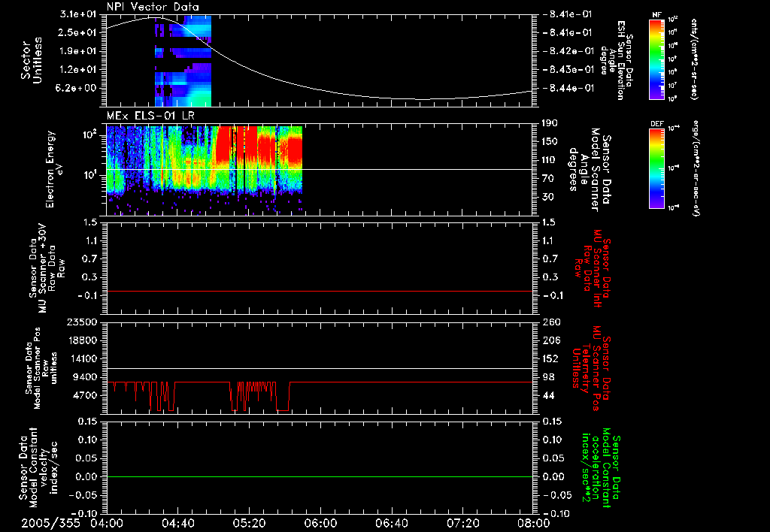The height and width of the screenshot is (532, 770).
Task: Click the -8.44e-01 elevation tick value
Action: point(568,89)
